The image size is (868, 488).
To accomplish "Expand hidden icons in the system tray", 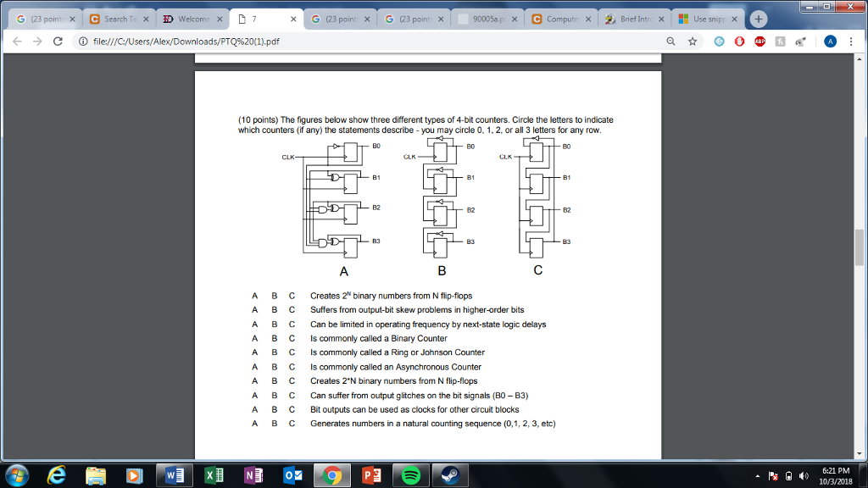I will (x=757, y=475).
